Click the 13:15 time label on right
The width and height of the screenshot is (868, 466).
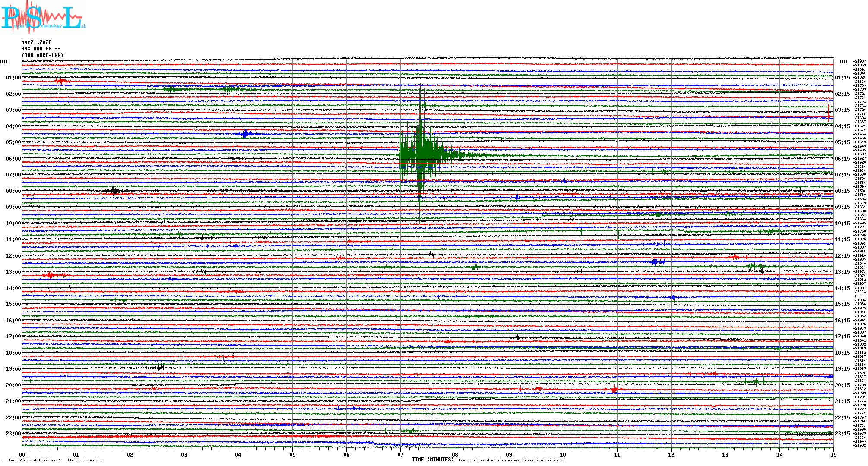(x=842, y=272)
